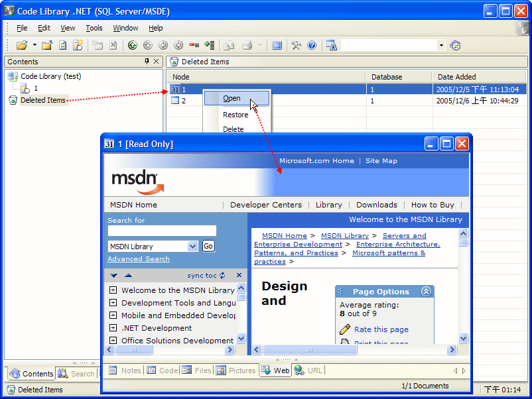Click the find binoculars toolbar icon
The height and width of the screenshot is (399, 532).
pos(331,45)
